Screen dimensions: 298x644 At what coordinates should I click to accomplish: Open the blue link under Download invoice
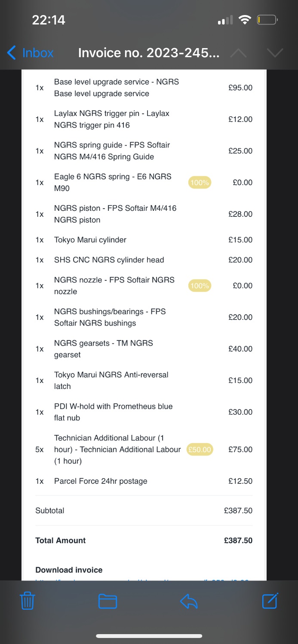[x=142, y=579]
